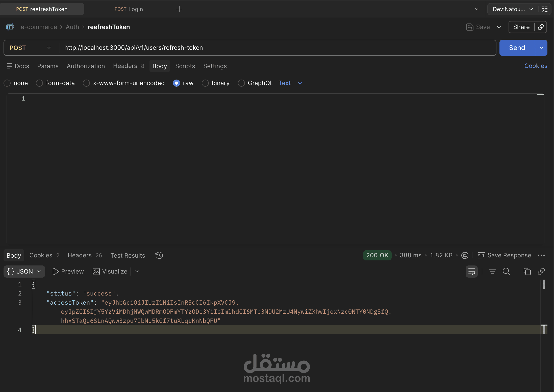Open the LogIn request tab
The height and width of the screenshot is (392, 554).
pos(129,9)
